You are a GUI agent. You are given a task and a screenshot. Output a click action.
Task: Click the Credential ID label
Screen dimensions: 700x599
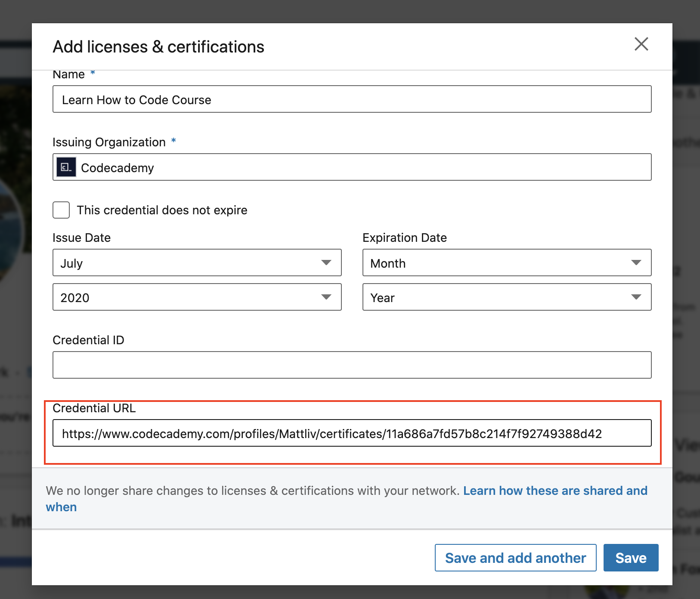tap(88, 340)
